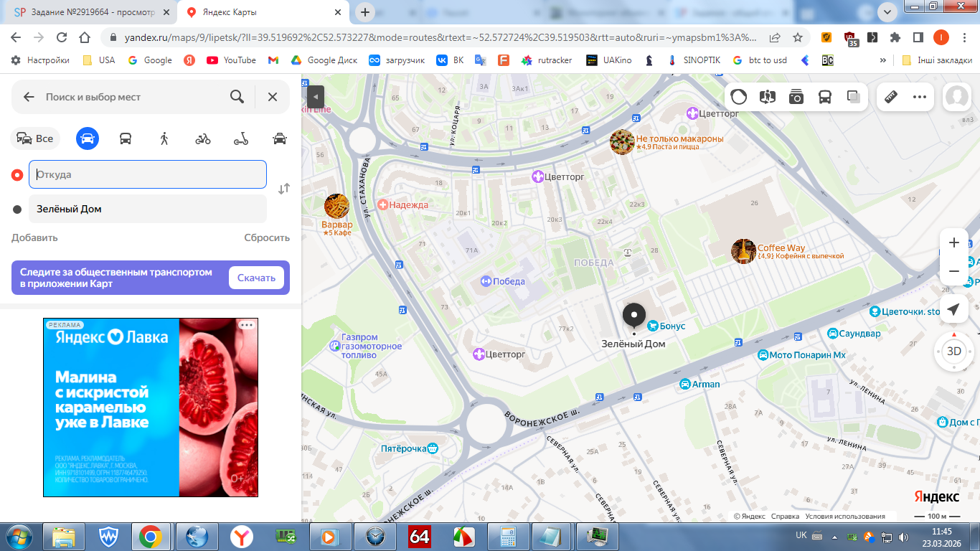Image resolution: width=980 pixels, height=551 pixels.
Task: Open the rutracker bookmark
Action: click(x=547, y=60)
